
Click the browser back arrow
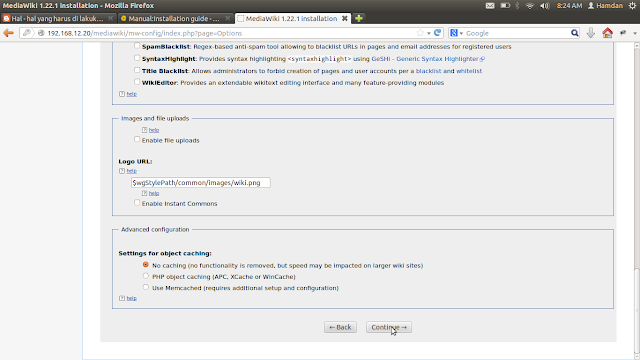coord(8,33)
